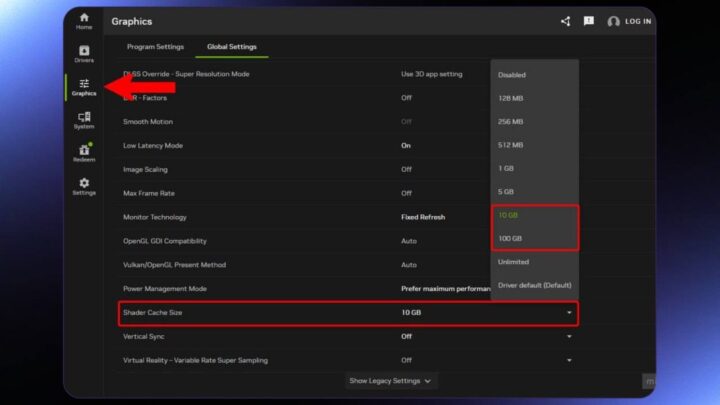Click the user avatar icon
This screenshot has width=720, height=405.
[614, 21]
